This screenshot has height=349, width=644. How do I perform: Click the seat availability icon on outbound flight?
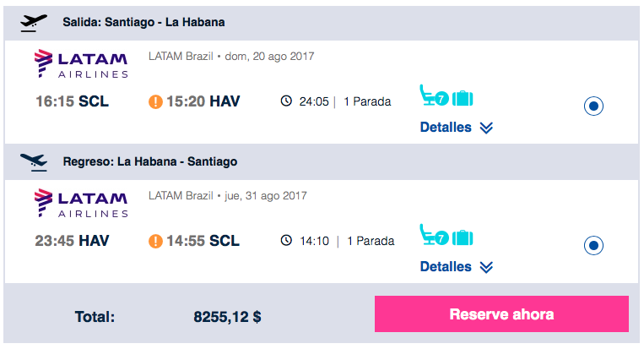coord(434,95)
